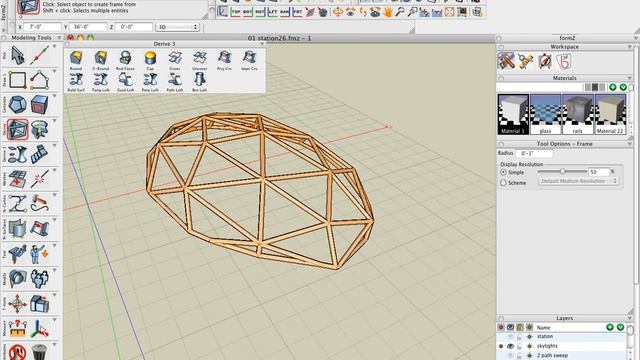Open the Modeling Tools palette menu triangle

[x=59, y=38]
